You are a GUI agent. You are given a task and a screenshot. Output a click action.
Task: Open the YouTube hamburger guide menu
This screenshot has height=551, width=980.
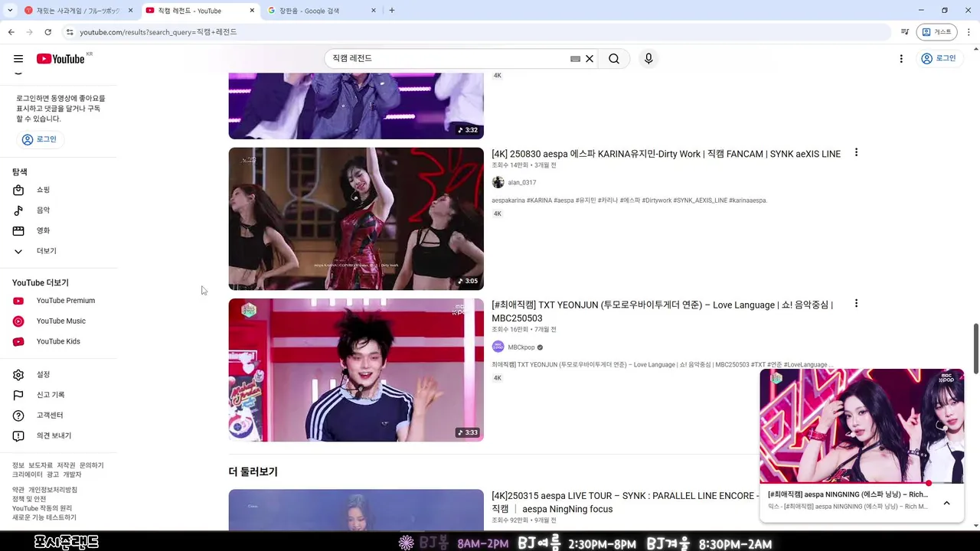18,59
